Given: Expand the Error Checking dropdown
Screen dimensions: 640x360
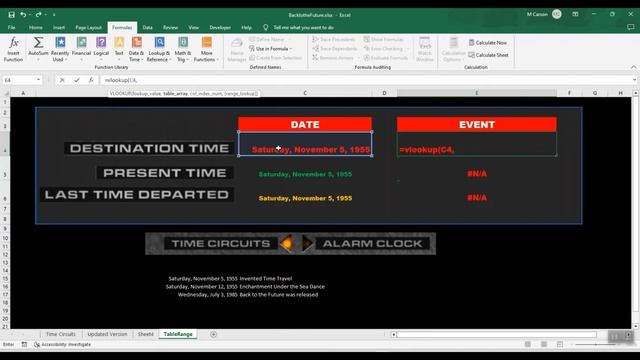Looking at the screenshot, I should point(407,49).
